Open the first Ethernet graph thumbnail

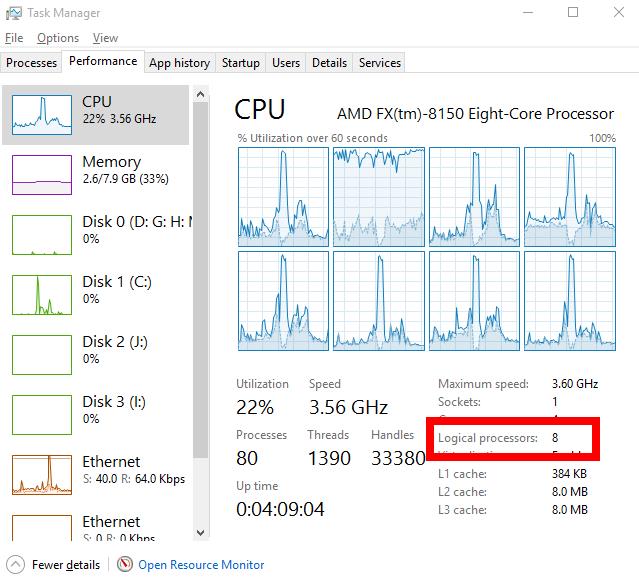[x=42, y=474]
